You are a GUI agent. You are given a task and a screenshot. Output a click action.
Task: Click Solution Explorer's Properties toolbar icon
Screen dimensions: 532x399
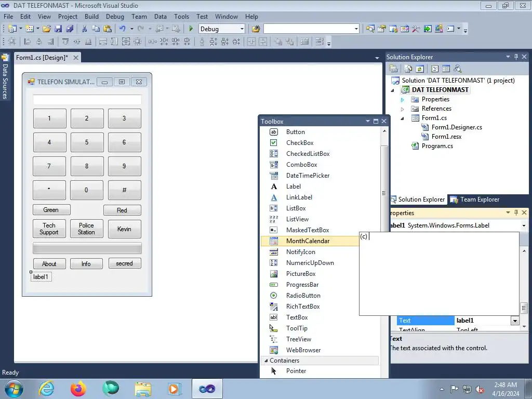click(x=394, y=69)
